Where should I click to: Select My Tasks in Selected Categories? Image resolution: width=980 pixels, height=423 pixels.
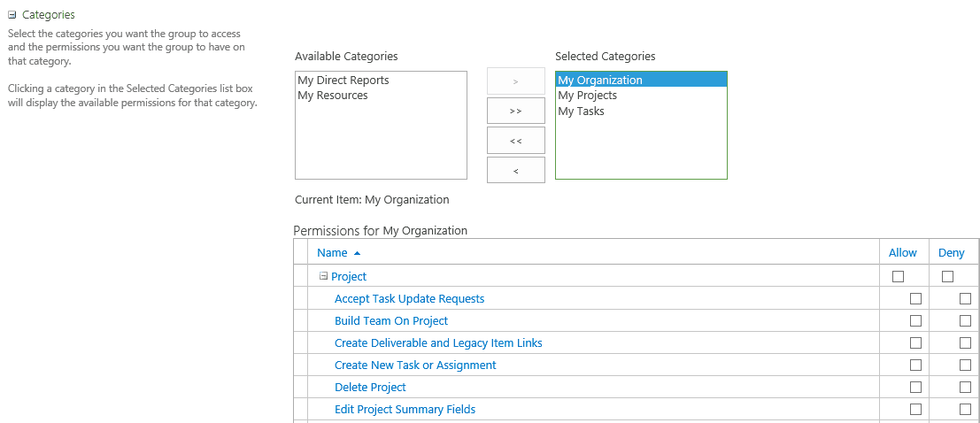[582, 112]
